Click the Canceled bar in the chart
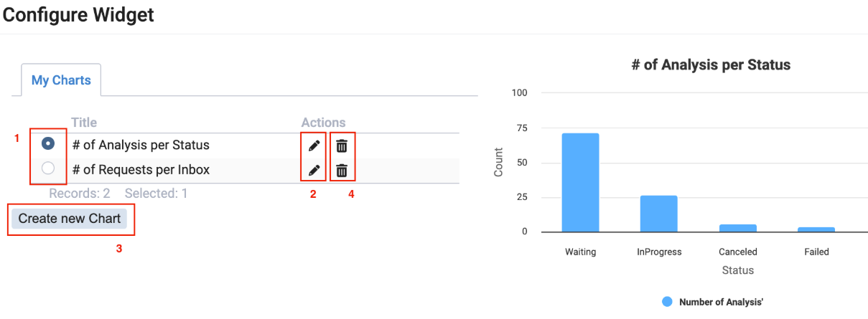This screenshot has height=319, width=868. (738, 228)
